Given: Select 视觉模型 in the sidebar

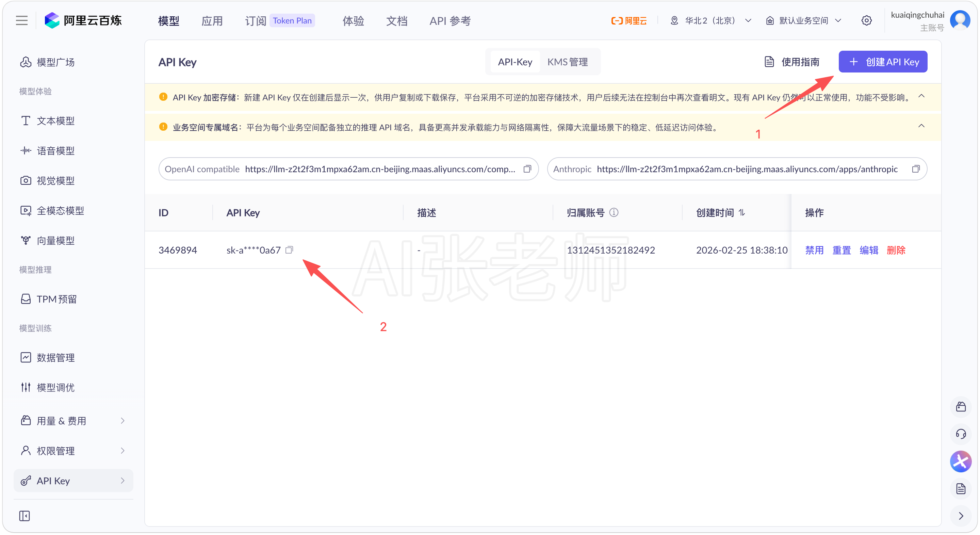Looking at the screenshot, I should click(x=73, y=180).
